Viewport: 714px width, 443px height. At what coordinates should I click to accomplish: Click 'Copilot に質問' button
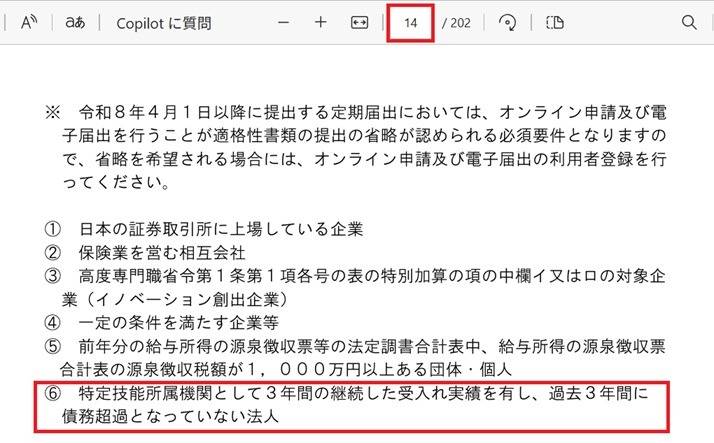pos(163,22)
